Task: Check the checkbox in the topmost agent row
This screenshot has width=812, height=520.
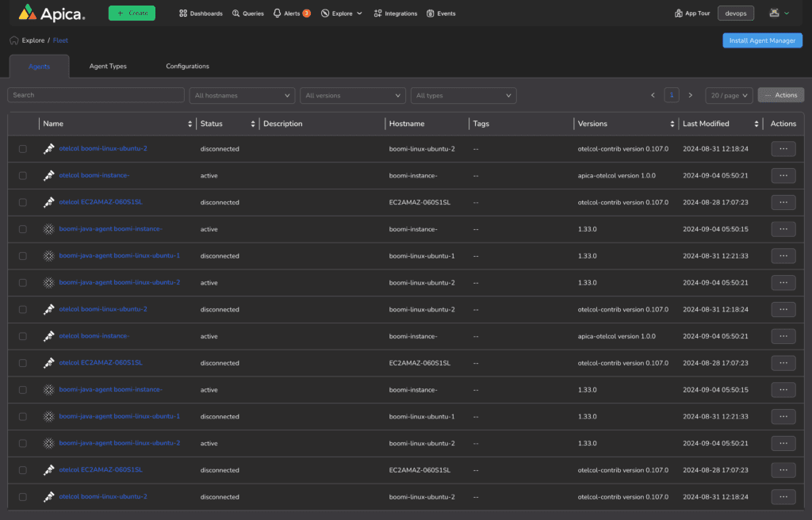Action: (23, 149)
